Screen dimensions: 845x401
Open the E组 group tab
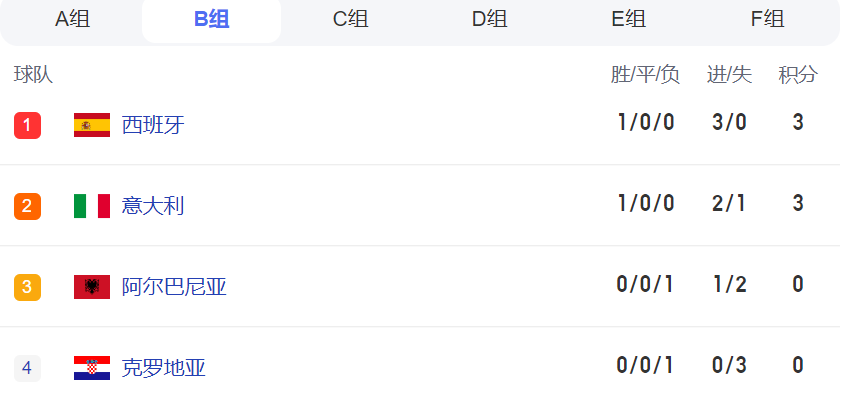point(628,19)
